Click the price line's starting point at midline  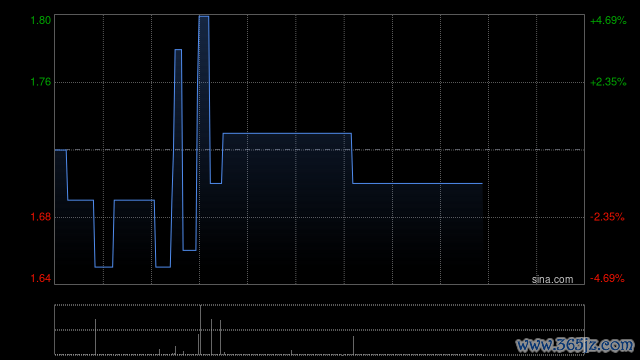pyautogui.click(x=56, y=150)
